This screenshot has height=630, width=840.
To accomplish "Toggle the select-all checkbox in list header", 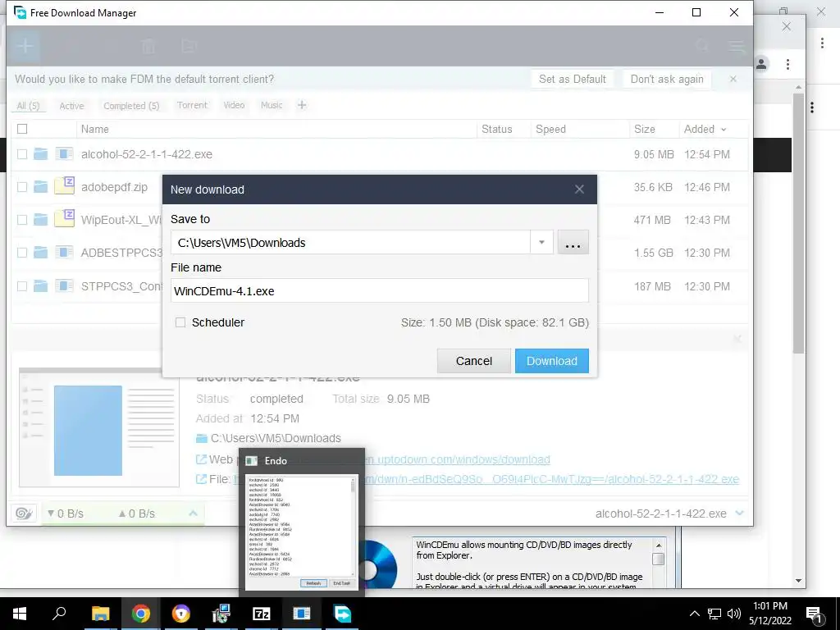I will (x=22, y=129).
